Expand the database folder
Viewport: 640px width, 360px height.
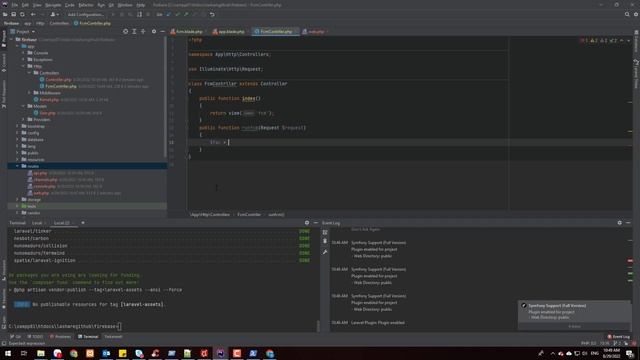point(18,139)
